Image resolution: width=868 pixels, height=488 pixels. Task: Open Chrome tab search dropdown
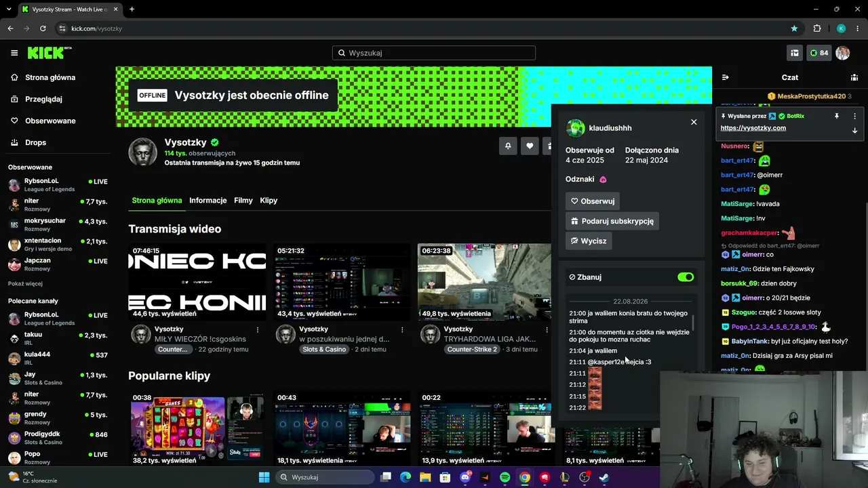click(x=9, y=9)
